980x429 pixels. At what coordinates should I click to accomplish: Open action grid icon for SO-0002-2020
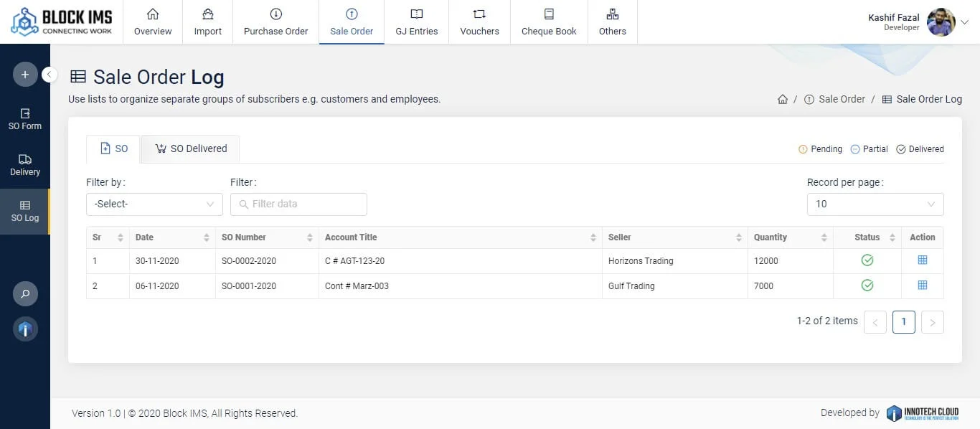(922, 260)
